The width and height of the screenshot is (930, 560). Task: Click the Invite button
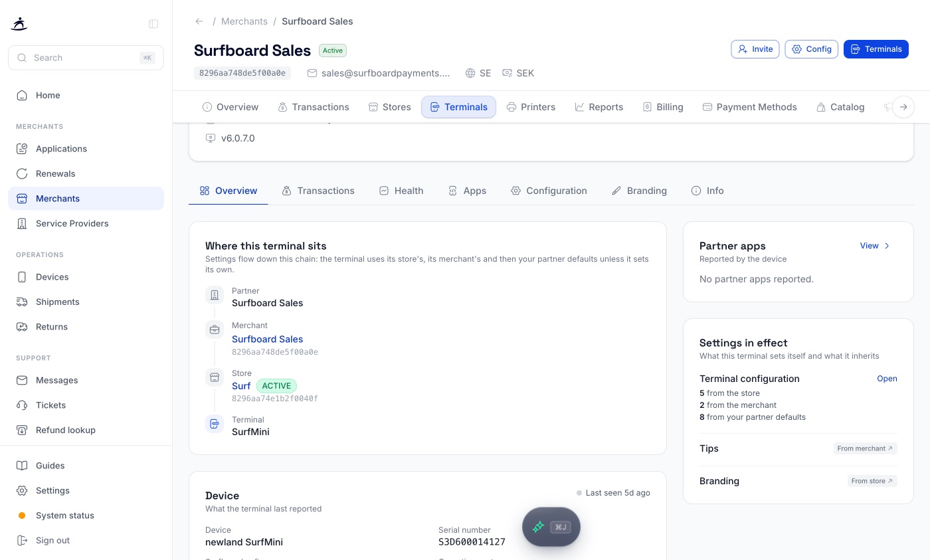pos(755,49)
